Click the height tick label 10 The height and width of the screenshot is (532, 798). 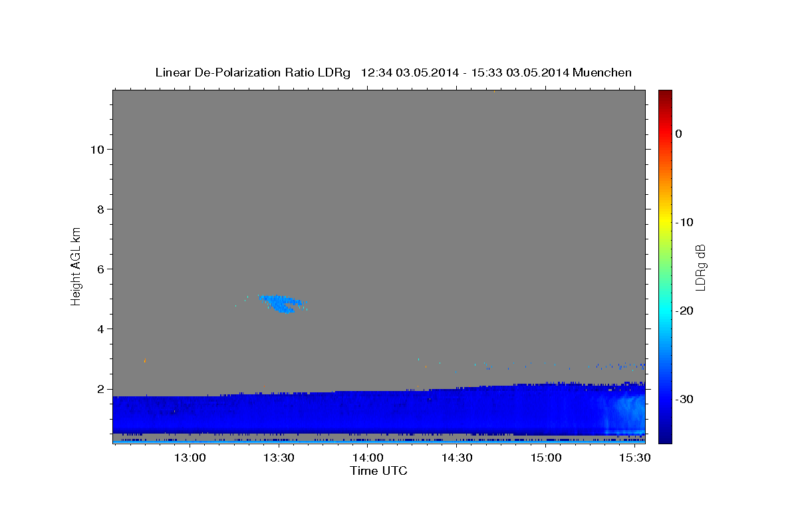pos(96,149)
